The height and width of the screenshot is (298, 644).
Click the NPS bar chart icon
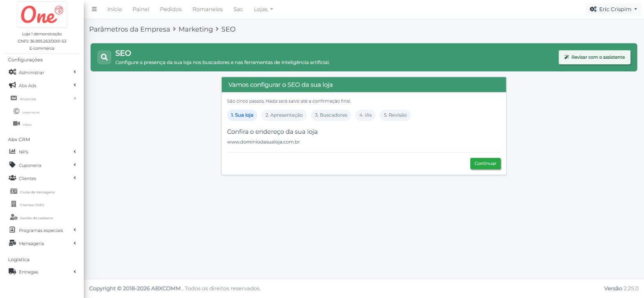[x=12, y=151]
